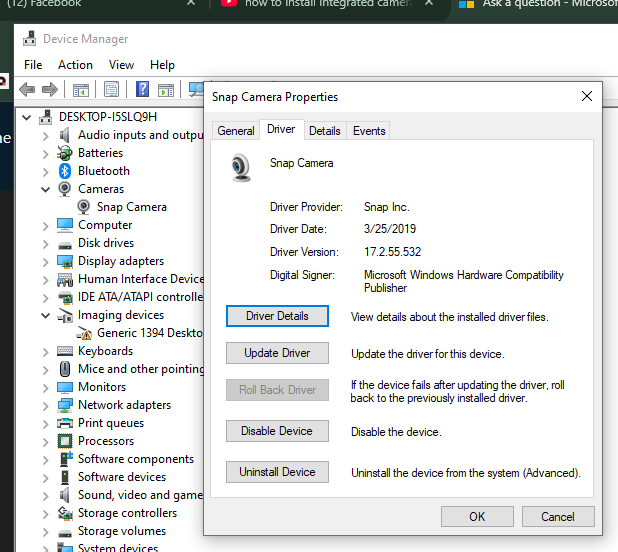Switch to the Events tab
Viewport: 618px width, 552px height.
[x=369, y=131]
